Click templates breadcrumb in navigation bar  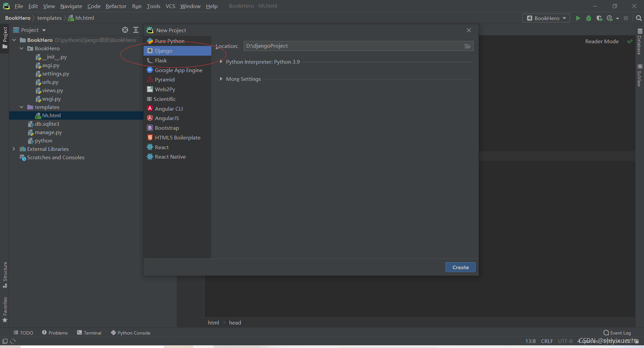tap(49, 18)
